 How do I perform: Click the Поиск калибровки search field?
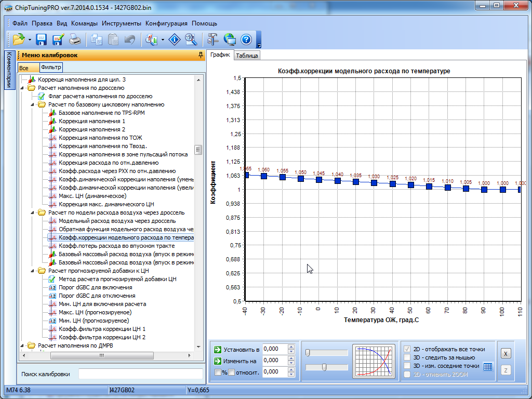tap(140, 374)
